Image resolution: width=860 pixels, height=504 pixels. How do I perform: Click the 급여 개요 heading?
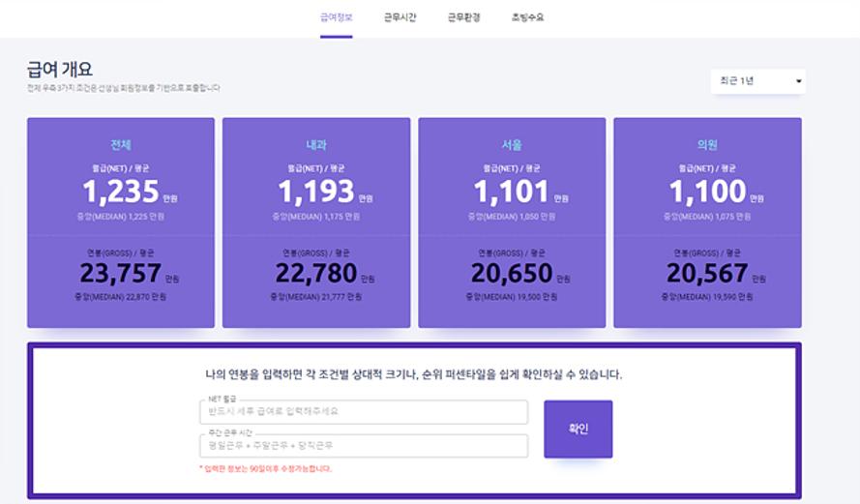click(60, 69)
